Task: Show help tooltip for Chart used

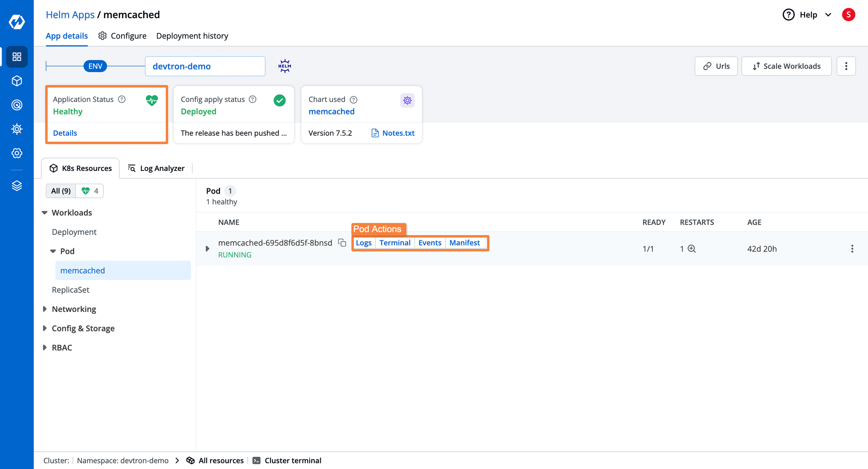Action: click(x=354, y=100)
